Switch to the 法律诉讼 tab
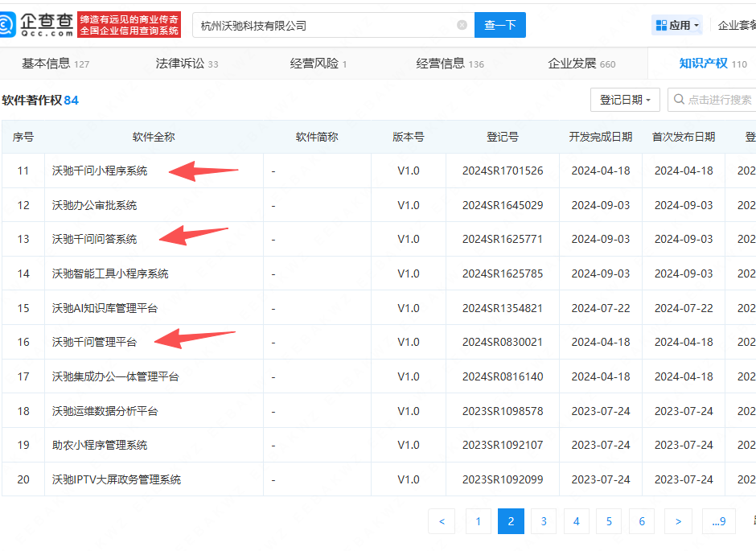The image size is (756, 551). [187, 64]
